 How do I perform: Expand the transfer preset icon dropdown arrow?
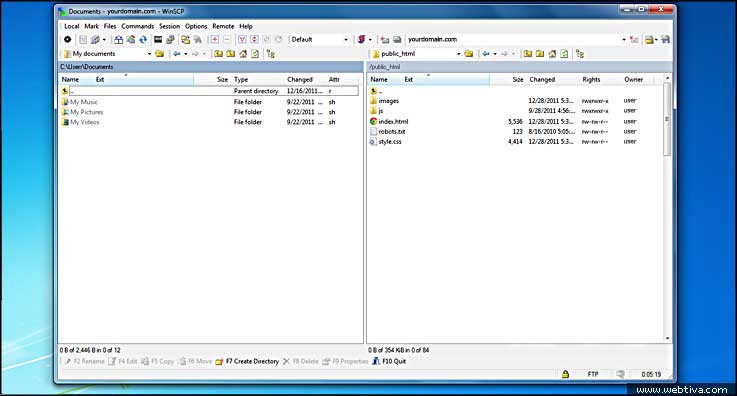point(370,39)
